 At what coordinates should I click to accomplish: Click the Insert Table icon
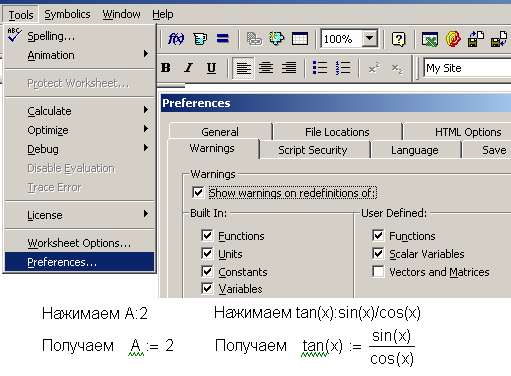pyautogui.click(x=300, y=39)
